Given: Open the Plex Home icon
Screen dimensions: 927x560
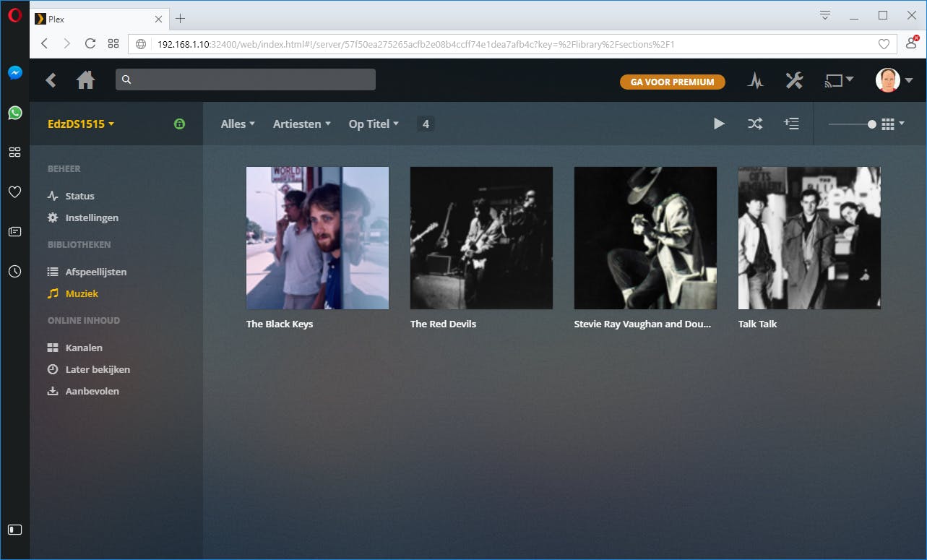Looking at the screenshot, I should coord(86,80).
